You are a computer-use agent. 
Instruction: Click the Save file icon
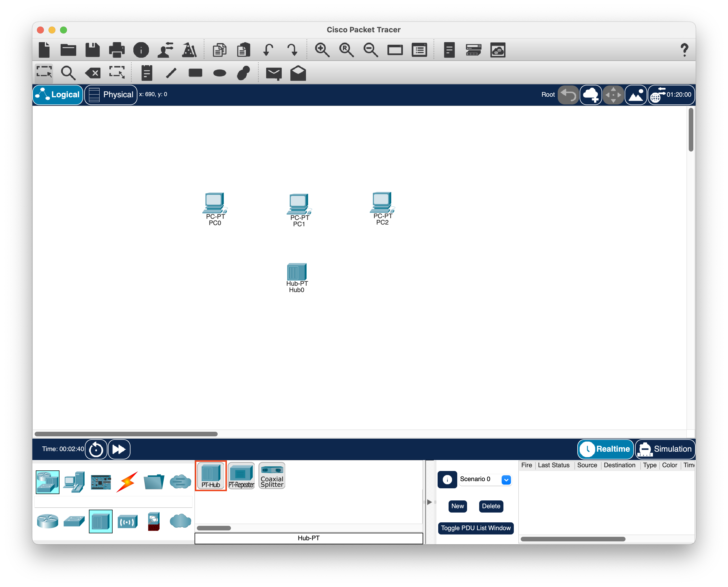(x=92, y=50)
